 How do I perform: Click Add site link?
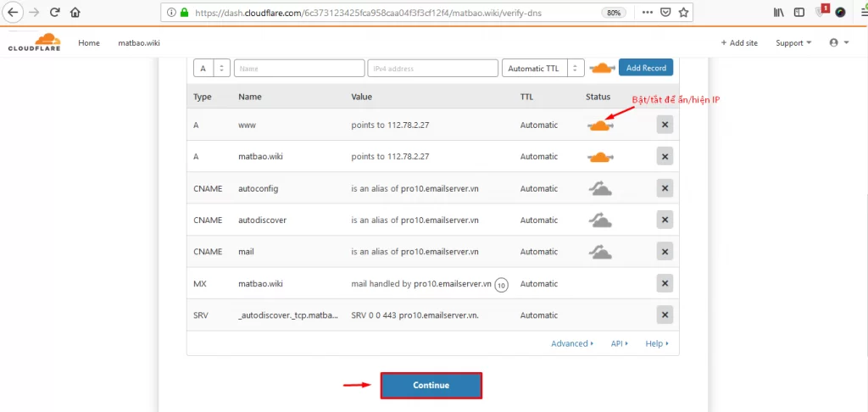(x=739, y=42)
